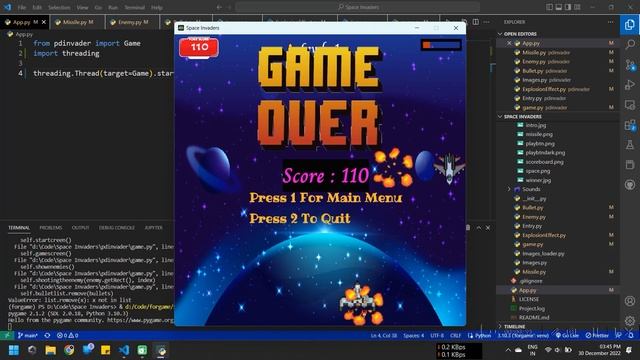The image size is (640, 360).
Task: Toggle the primary side bar layout icon
Action: [x=549, y=7]
